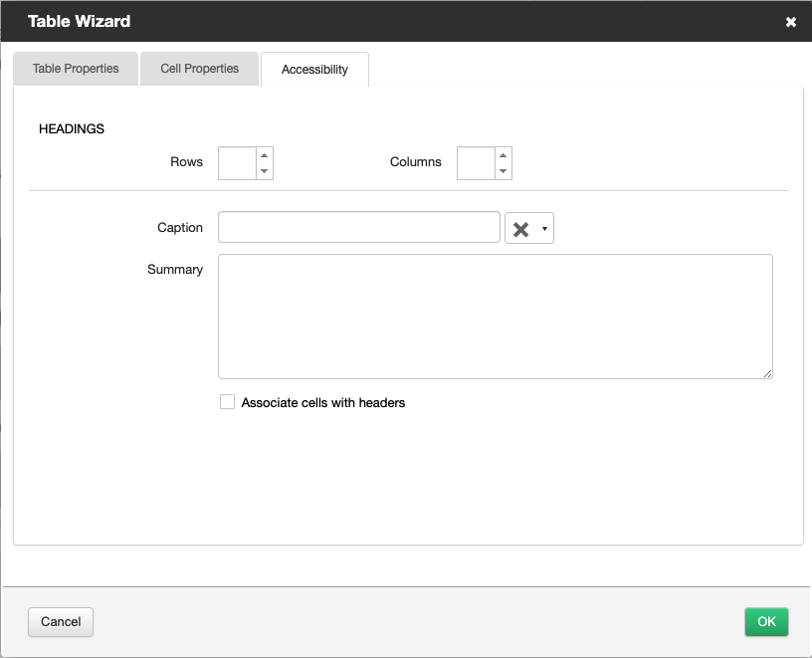Confirm the wizard with the OK button
812x658 pixels.
click(766, 621)
